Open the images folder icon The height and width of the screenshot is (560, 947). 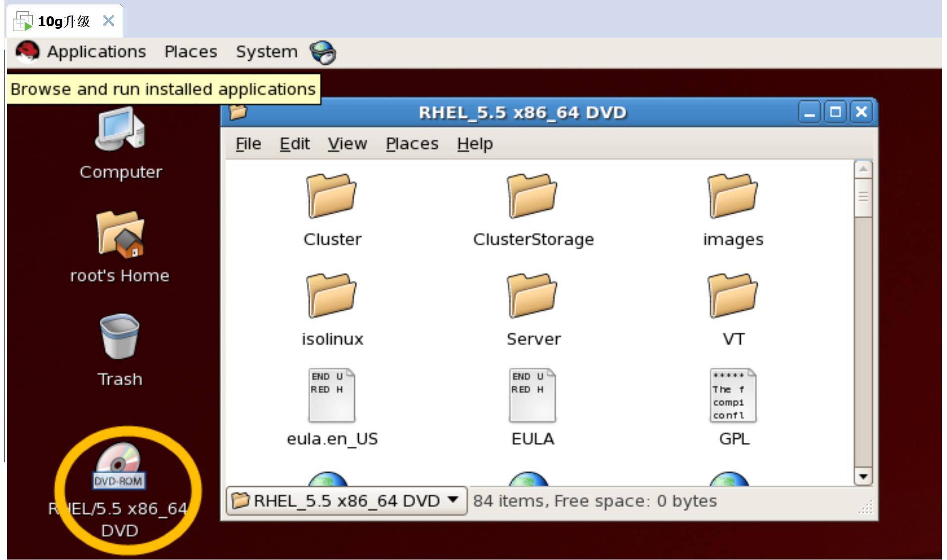point(733,196)
